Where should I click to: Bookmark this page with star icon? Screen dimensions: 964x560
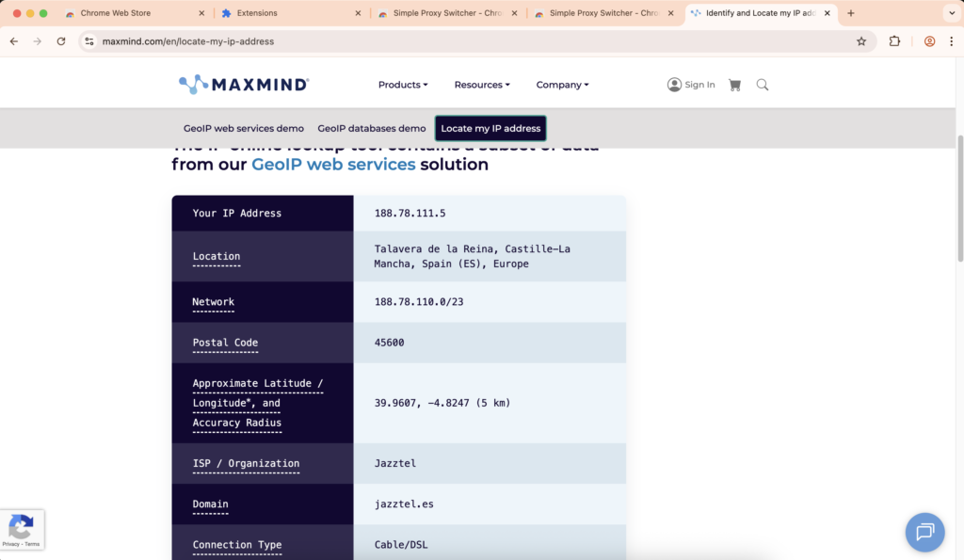(860, 41)
